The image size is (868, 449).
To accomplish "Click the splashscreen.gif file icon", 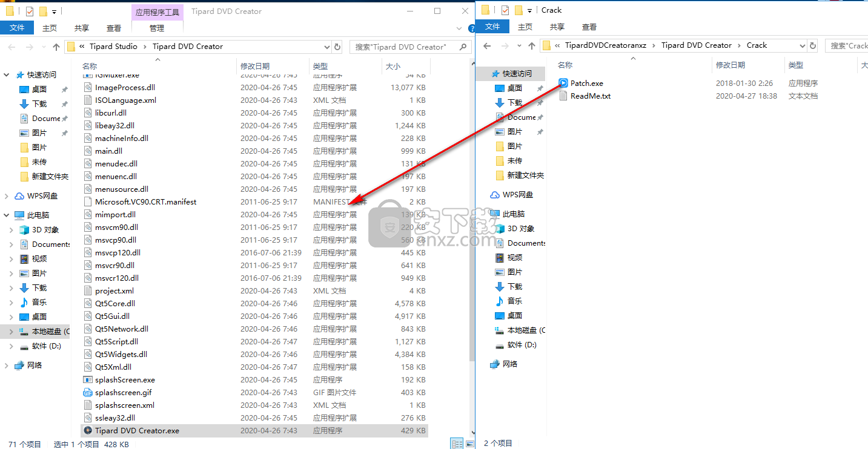I will [x=88, y=393].
